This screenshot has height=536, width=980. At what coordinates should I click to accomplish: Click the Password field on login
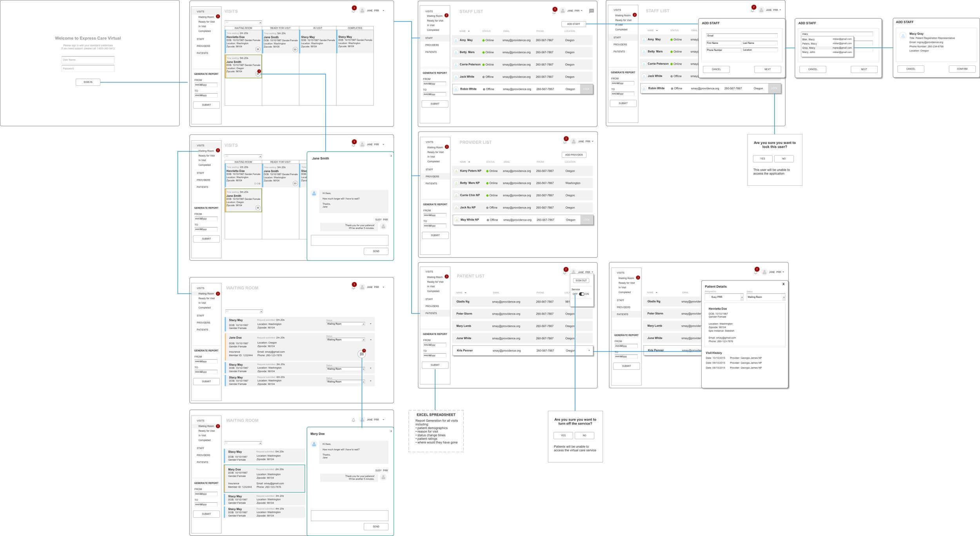pyautogui.click(x=88, y=69)
